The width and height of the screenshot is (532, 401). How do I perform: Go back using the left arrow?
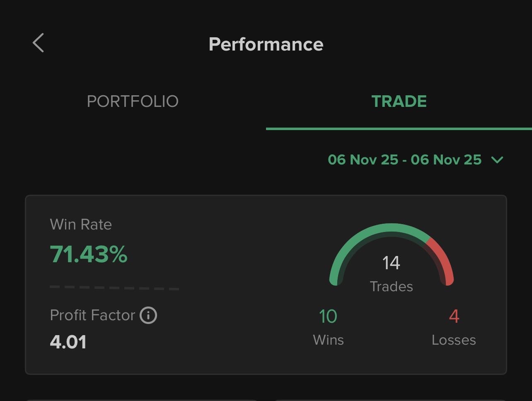tap(38, 43)
